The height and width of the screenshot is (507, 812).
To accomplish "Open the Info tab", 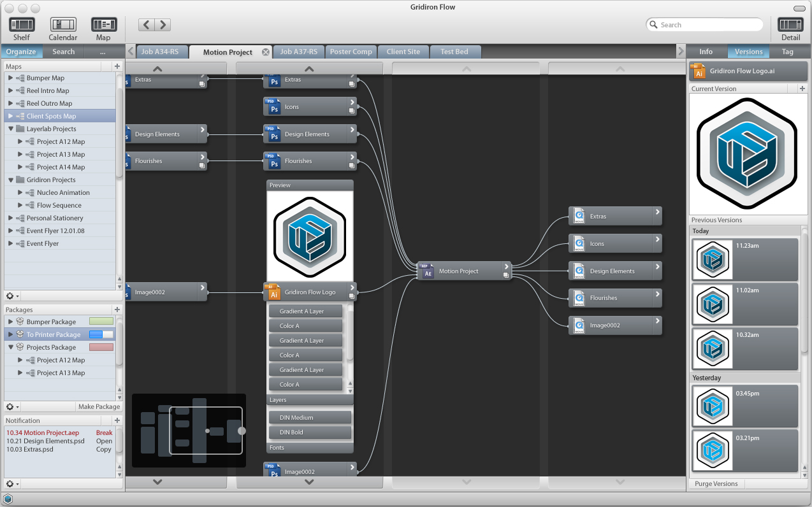I will pos(706,52).
